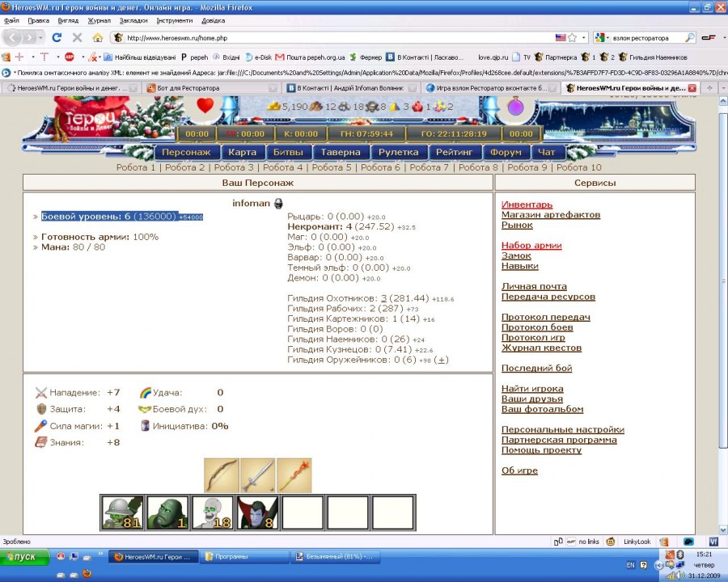Go back with the Firefox back arrow

point(13,38)
